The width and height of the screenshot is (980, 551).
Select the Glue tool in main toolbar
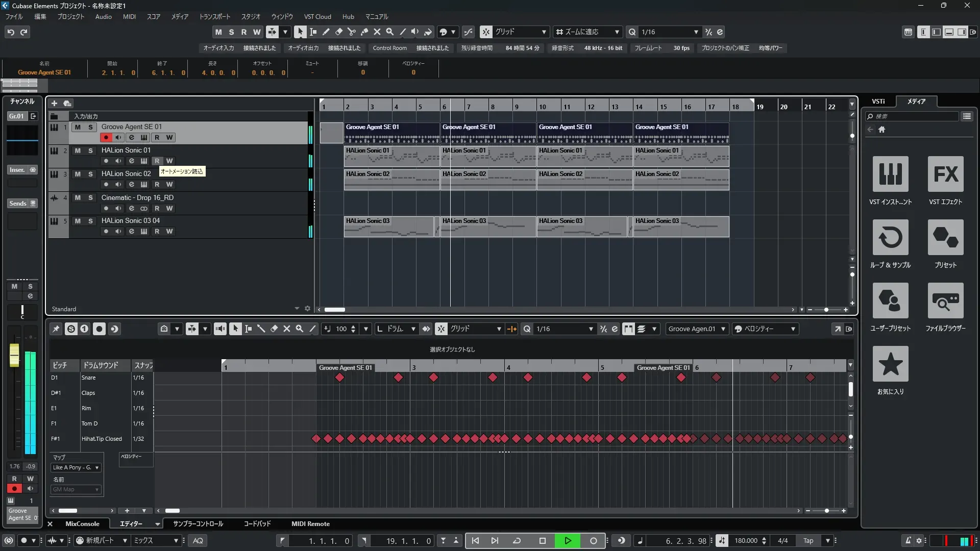tap(364, 32)
